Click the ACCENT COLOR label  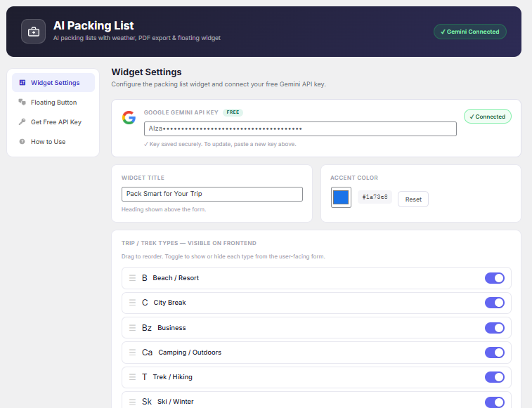354,178
